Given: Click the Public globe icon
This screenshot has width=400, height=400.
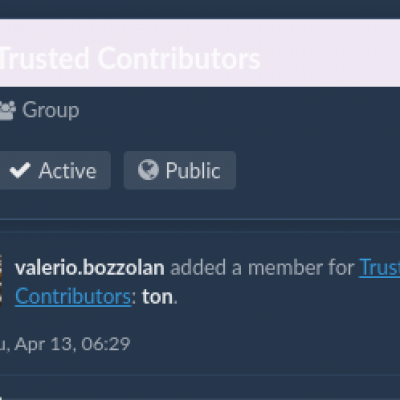Looking at the screenshot, I should point(148,170).
